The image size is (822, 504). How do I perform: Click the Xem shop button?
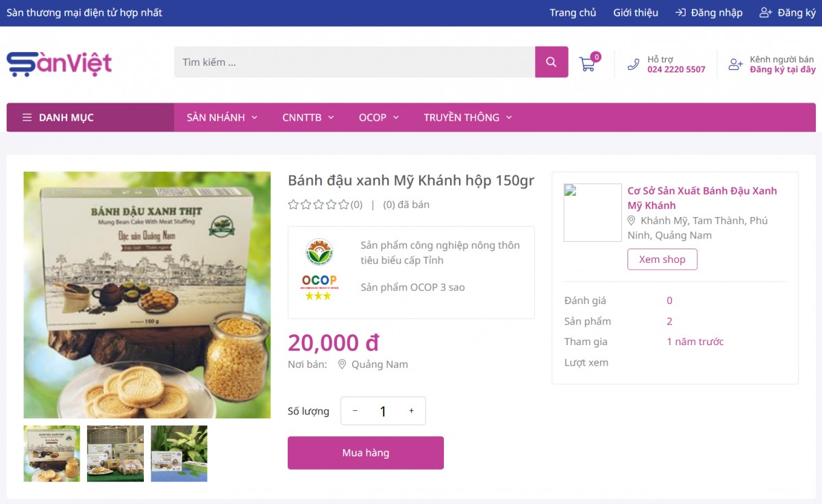point(662,259)
